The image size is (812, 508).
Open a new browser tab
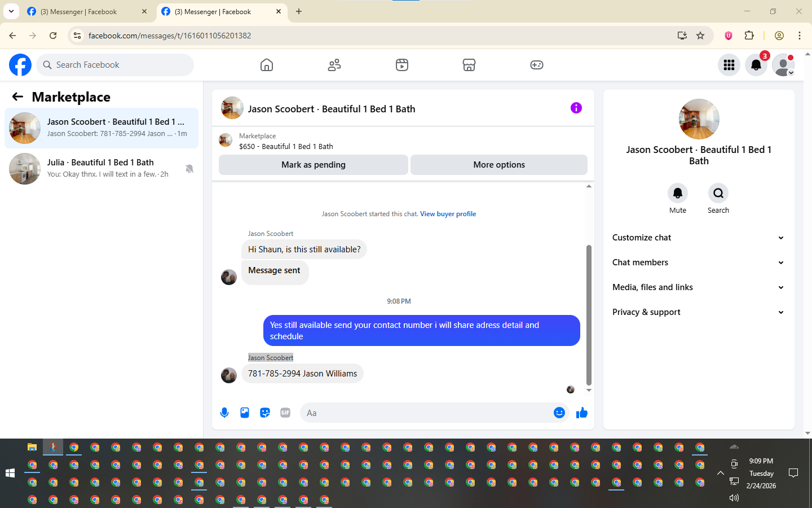[299, 11]
